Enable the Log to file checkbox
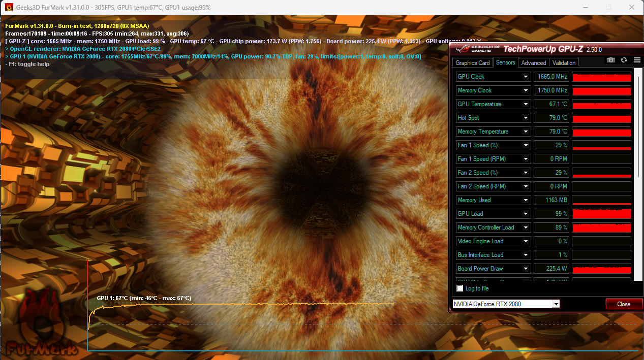Screen dimensions: 644x360 tap(460, 288)
